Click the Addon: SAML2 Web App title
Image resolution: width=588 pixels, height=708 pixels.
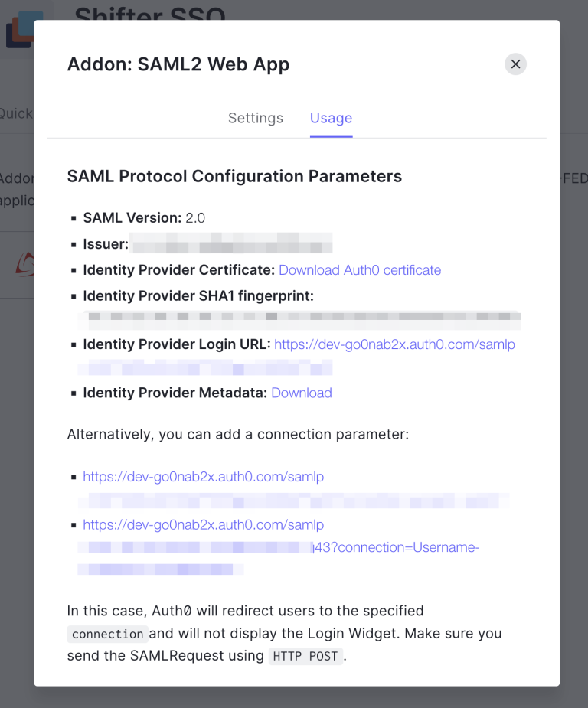(x=178, y=64)
